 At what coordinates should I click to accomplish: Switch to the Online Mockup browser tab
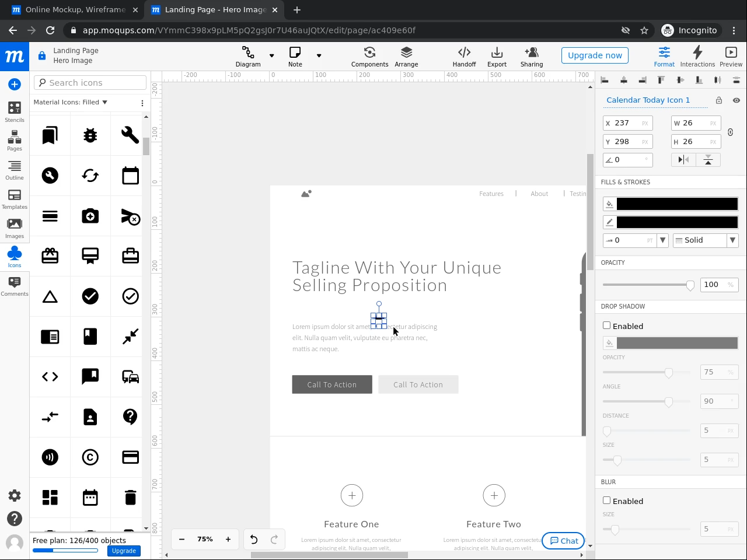pyautogui.click(x=75, y=10)
